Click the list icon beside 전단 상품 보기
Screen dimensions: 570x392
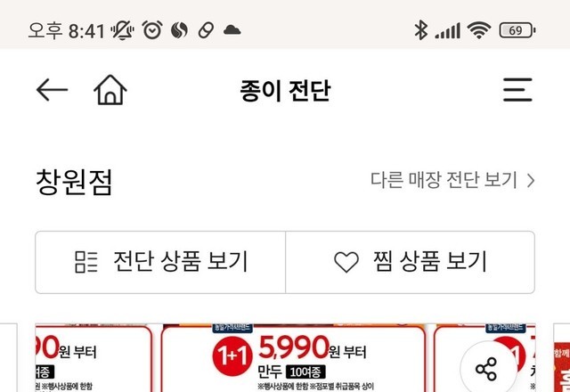coord(85,262)
